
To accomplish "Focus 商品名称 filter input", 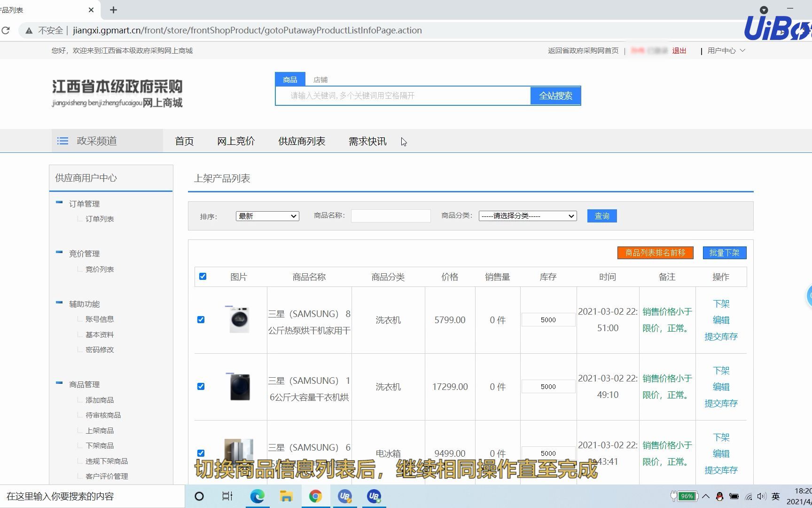I will (x=391, y=216).
